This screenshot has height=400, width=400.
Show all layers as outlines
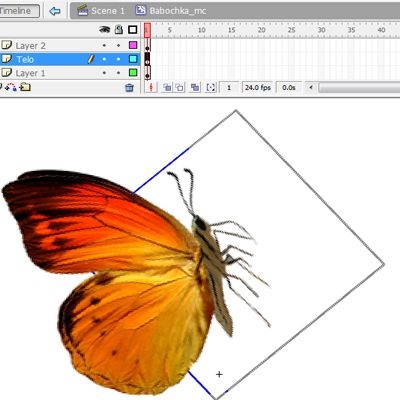tap(133, 30)
